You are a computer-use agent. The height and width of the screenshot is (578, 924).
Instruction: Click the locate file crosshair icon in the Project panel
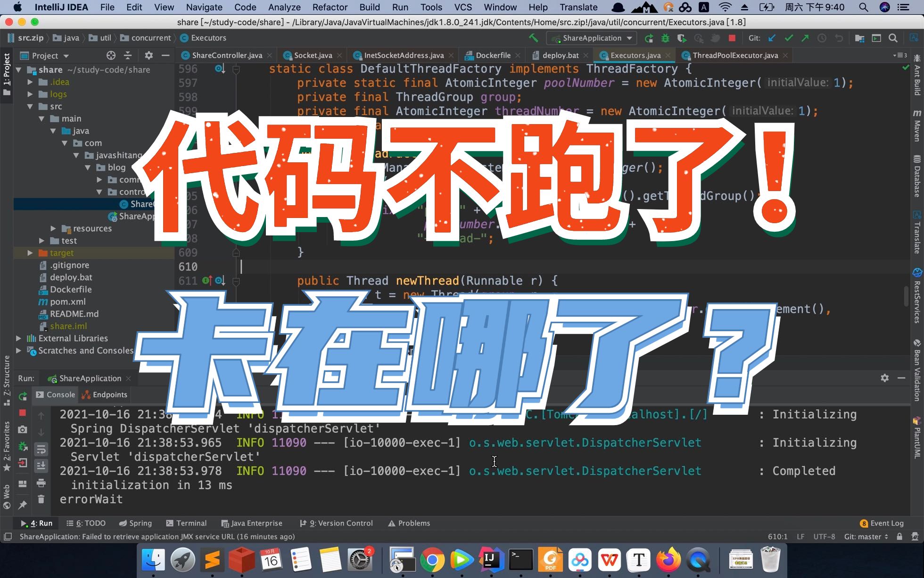tap(111, 56)
